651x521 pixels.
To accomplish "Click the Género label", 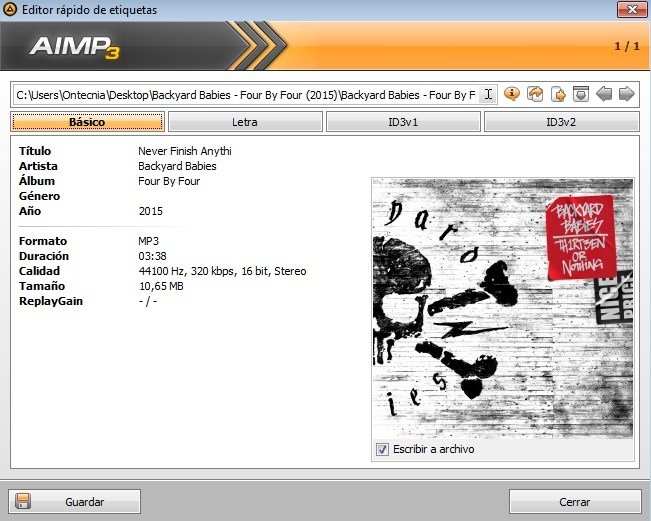I will pos(39,196).
